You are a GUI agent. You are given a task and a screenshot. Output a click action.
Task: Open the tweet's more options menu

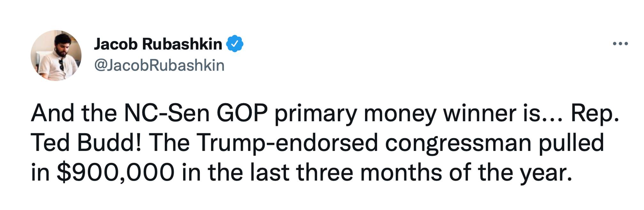(x=620, y=44)
